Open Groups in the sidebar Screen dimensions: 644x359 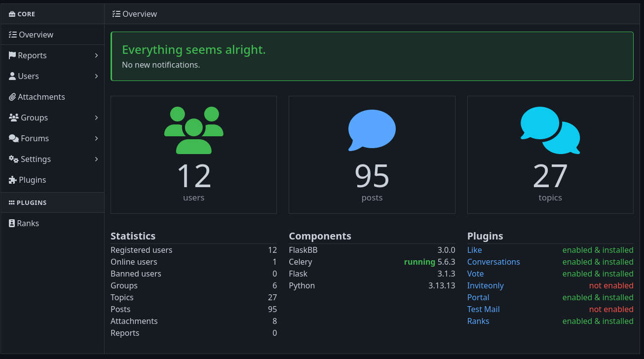coord(52,118)
